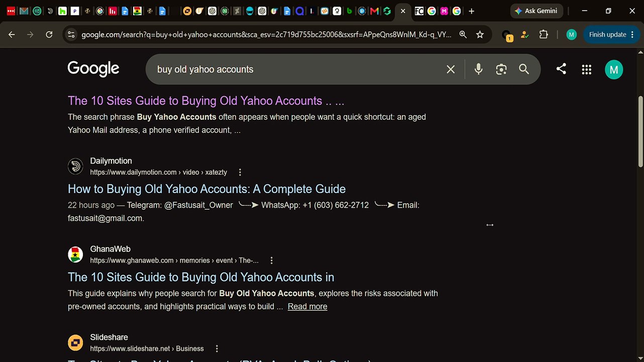The image size is (644, 362).
Task: Open the extension with the badge 1
Action: [507, 35]
